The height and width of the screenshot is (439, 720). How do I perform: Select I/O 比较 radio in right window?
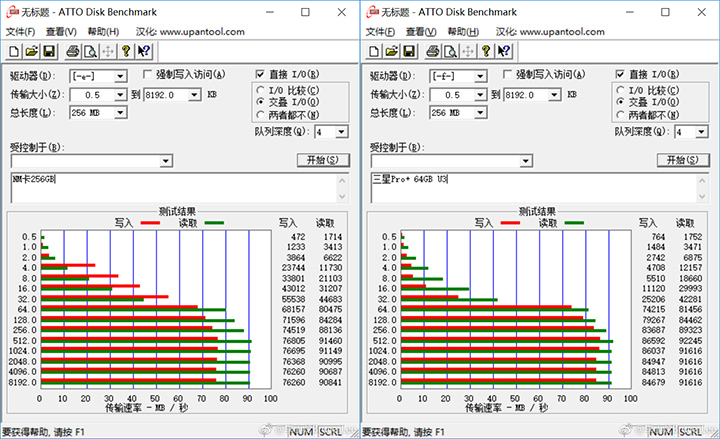[x=620, y=90]
